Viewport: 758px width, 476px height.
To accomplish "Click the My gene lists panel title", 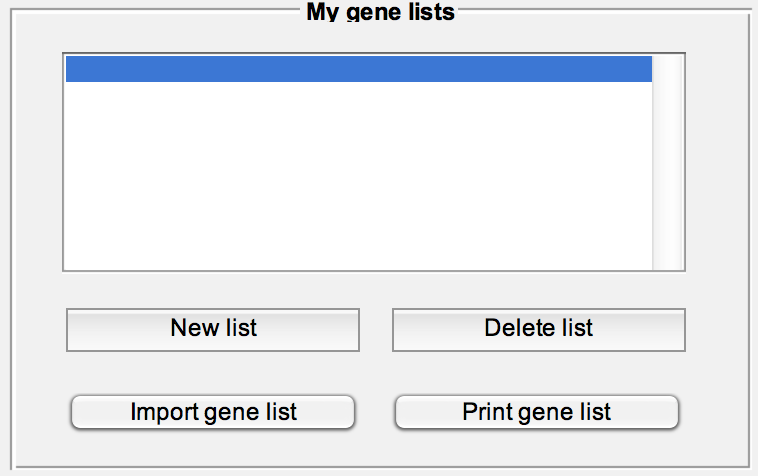I will coord(380,13).
